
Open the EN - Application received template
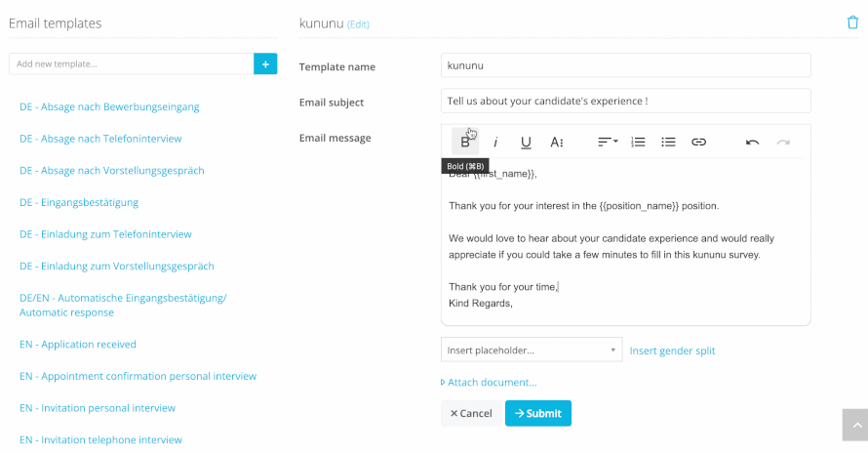[x=77, y=345]
